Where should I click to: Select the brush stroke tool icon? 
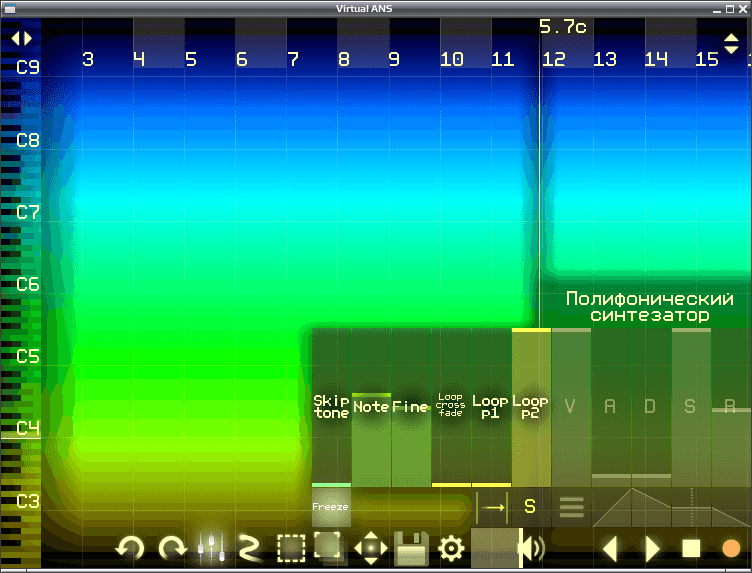250,548
